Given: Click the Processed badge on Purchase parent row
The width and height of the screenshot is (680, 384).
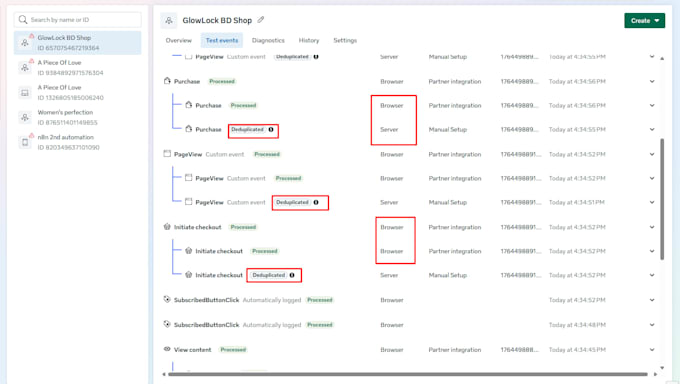Looking at the screenshot, I should coord(222,82).
